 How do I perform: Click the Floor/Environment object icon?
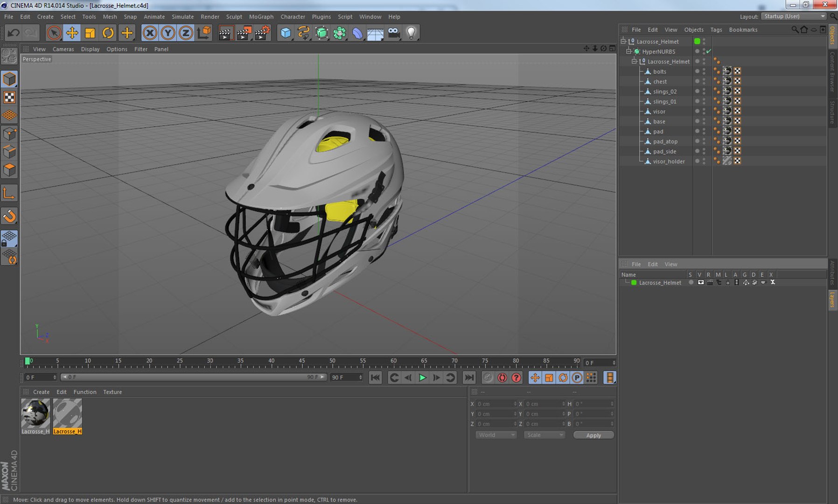click(x=375, y=33)
